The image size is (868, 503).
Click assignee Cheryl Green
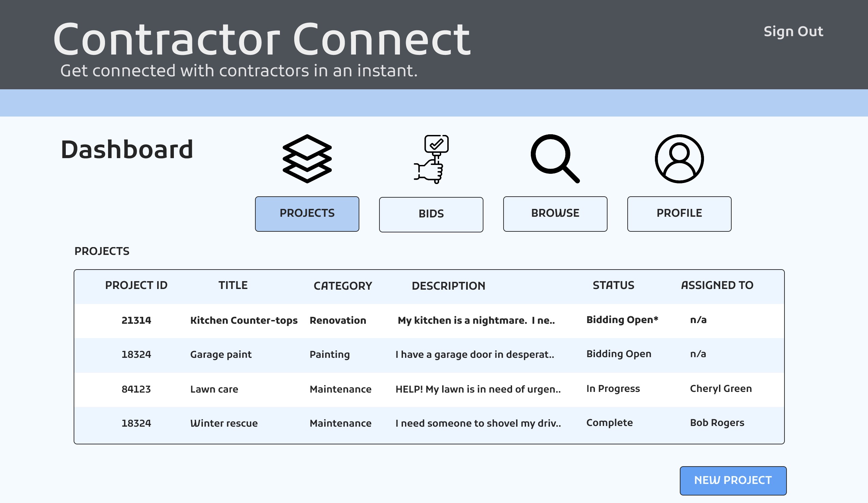pyautogui.click(x=721, y=389)
